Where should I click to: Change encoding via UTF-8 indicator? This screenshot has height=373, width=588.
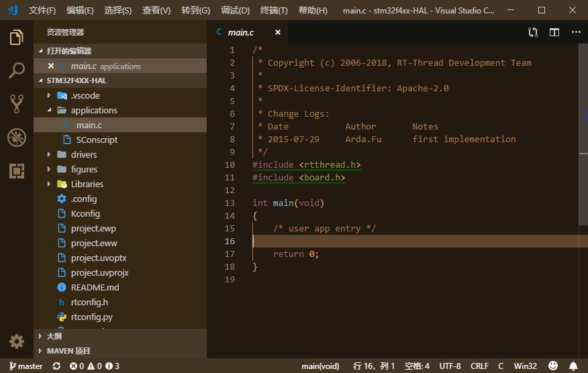[450, 366]
